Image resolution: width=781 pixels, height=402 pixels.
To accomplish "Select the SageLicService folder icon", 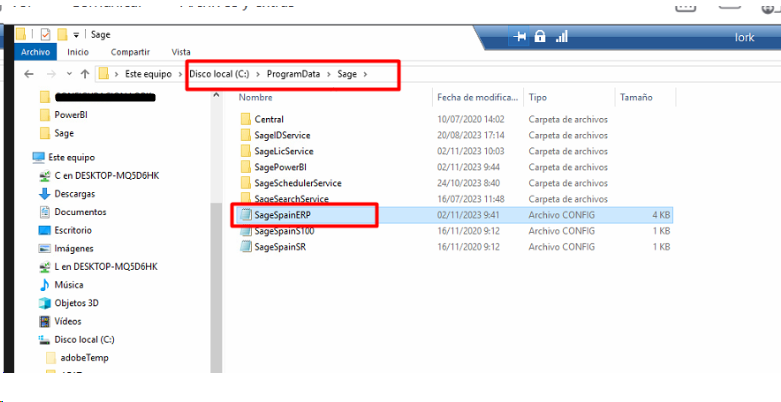I will pos(245,151).
